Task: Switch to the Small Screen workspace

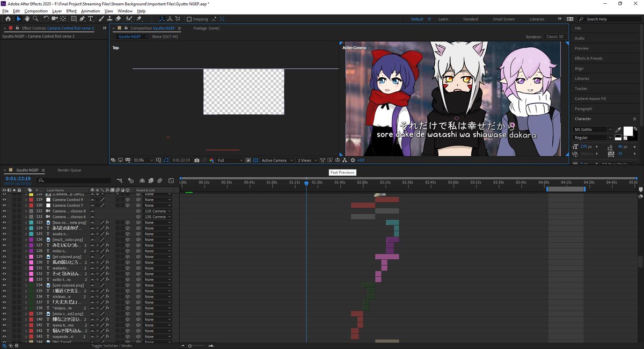Action: [503, 19]
